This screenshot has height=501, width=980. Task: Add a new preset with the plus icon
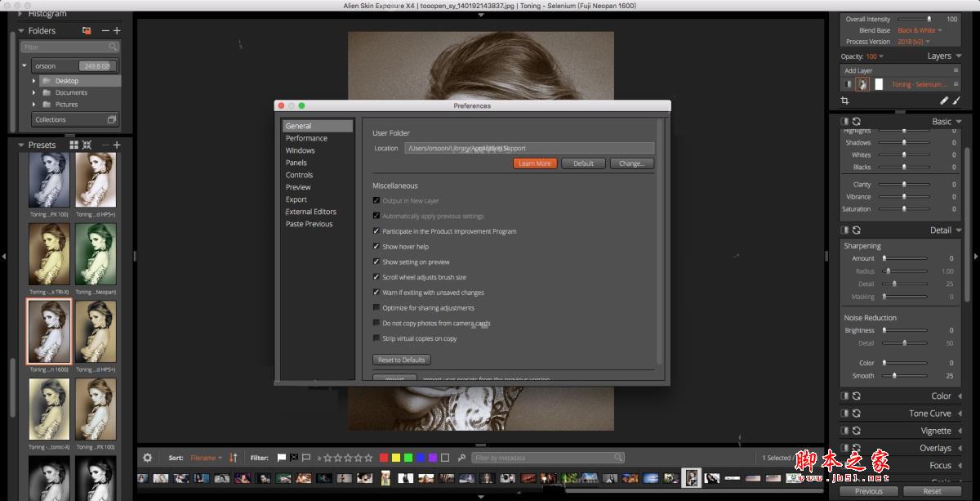(117, 145)
